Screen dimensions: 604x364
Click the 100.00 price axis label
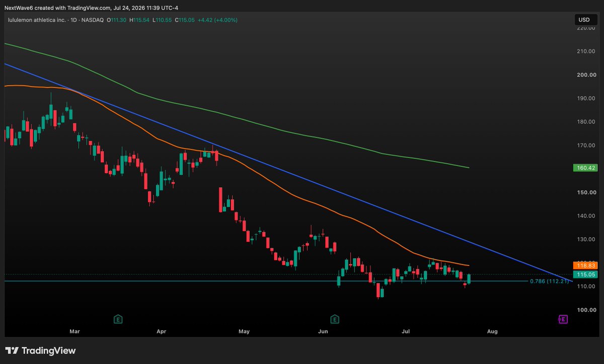587,310
